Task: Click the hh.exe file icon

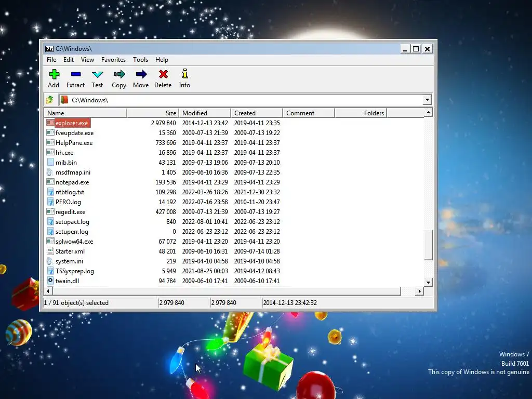Action: pos(50,152)
